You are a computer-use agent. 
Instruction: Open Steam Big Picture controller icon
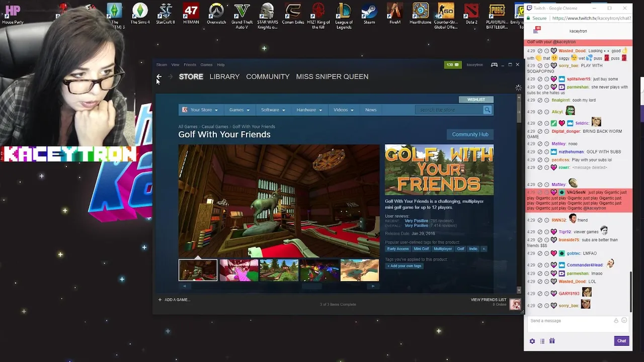(494, 64)
